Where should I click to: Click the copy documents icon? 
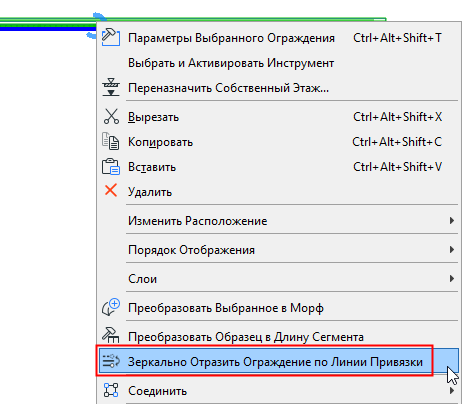pos(110,141)
